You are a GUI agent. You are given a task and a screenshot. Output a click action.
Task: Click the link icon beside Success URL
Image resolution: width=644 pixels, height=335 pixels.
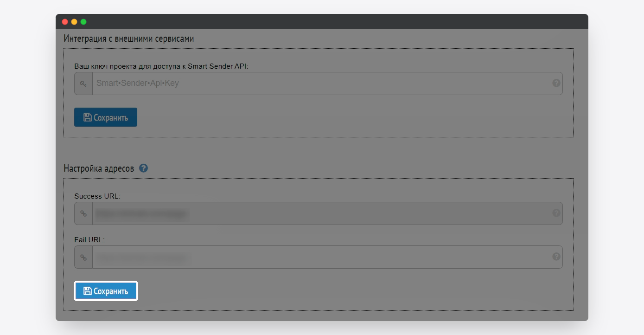click(83, 213)
